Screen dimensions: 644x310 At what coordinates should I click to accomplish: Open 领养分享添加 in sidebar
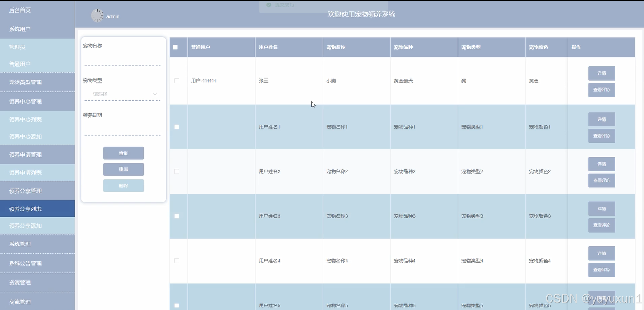[x=37, y=226]
